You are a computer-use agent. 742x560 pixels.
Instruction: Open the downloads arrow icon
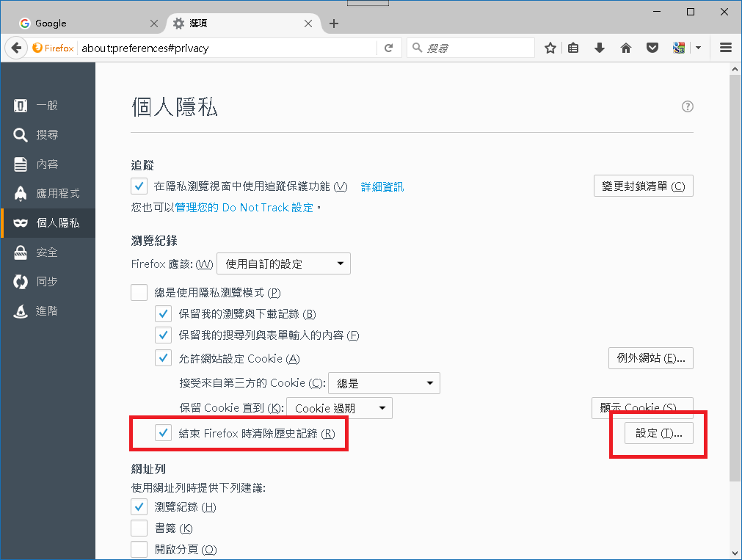pos(600,48)
